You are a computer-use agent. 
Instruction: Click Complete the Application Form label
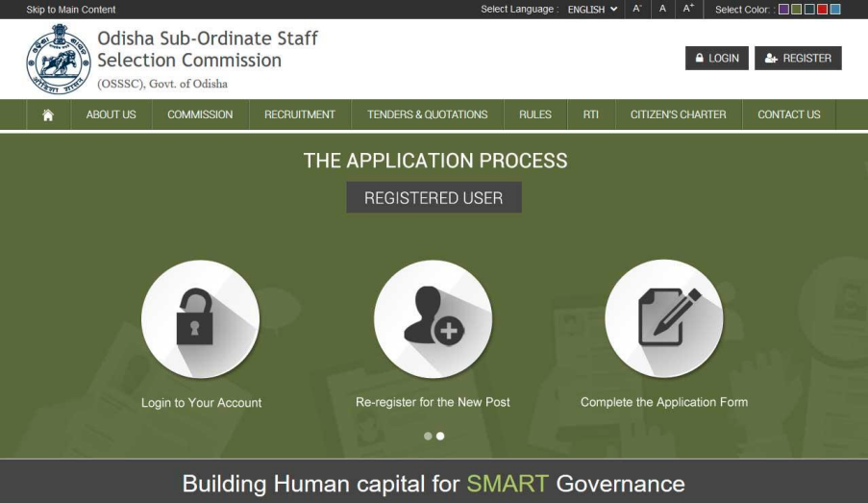click(664, 402)
